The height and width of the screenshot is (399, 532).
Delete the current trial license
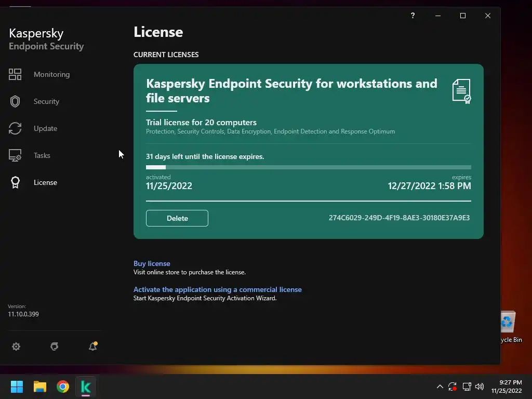point(177,218)
